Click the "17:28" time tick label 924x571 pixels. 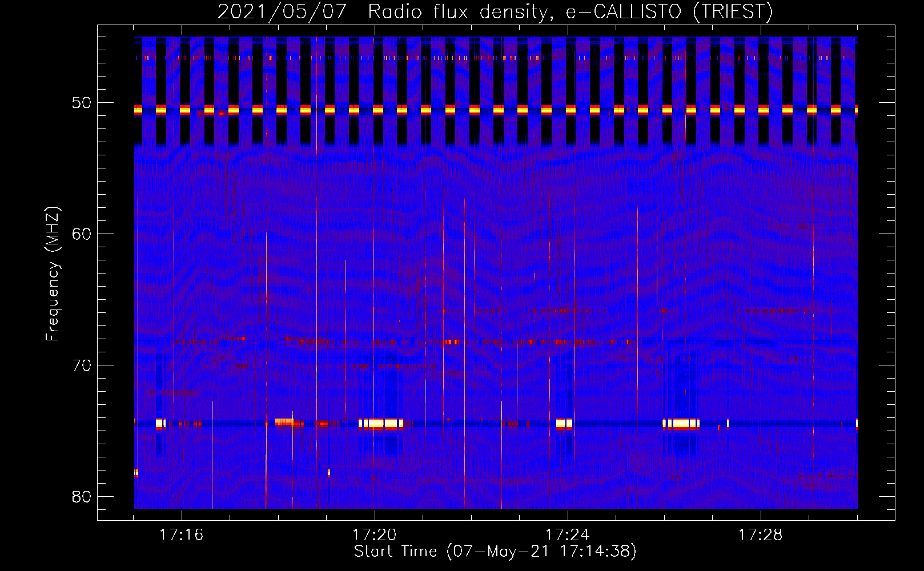coord(760,535)
